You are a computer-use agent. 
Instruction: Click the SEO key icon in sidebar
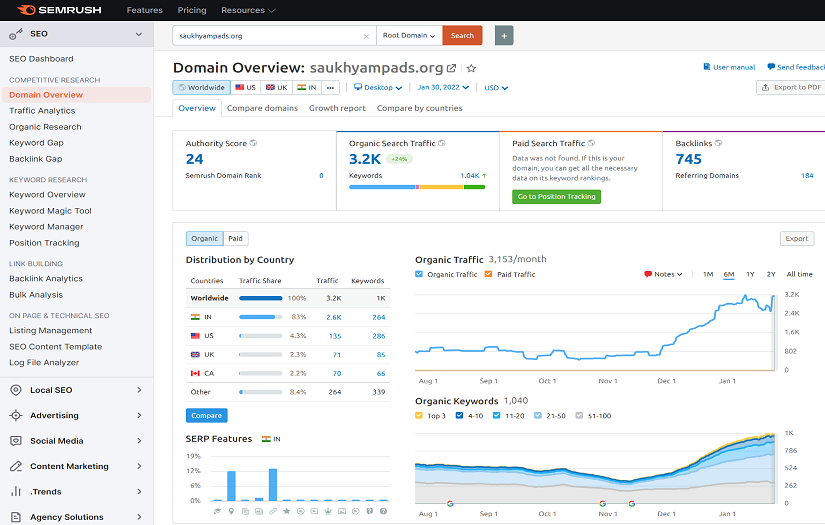pos(16,34)
